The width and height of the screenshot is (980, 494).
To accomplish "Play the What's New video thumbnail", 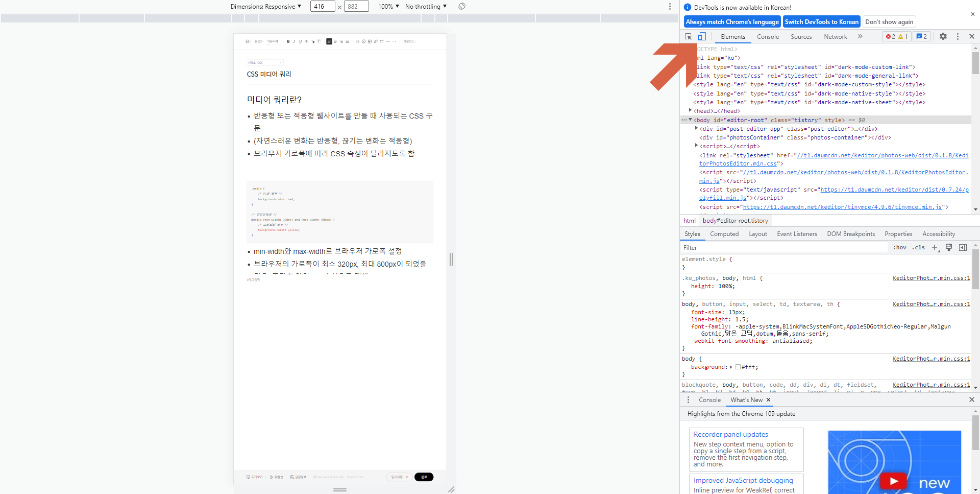I will point(893,481).
